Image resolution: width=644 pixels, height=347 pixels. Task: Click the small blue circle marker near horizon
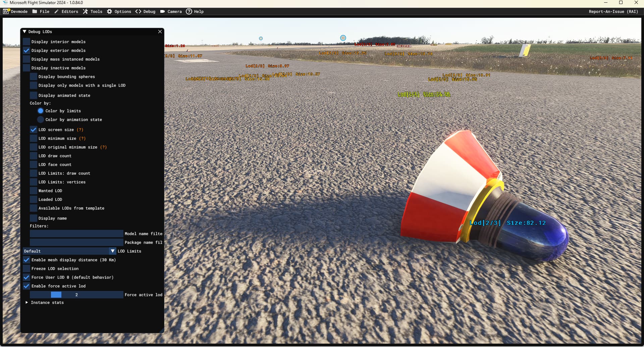(261, 39)
